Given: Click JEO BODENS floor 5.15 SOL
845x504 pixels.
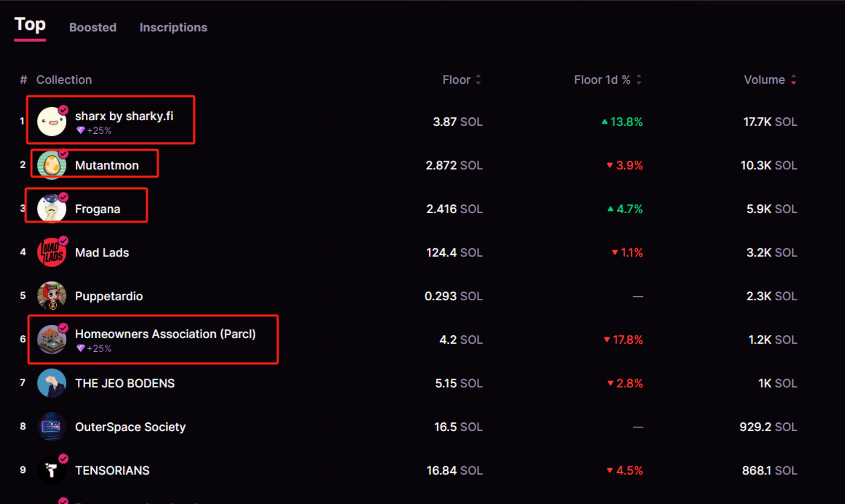Looking at the screenshot, I should [x=459, y=383].
